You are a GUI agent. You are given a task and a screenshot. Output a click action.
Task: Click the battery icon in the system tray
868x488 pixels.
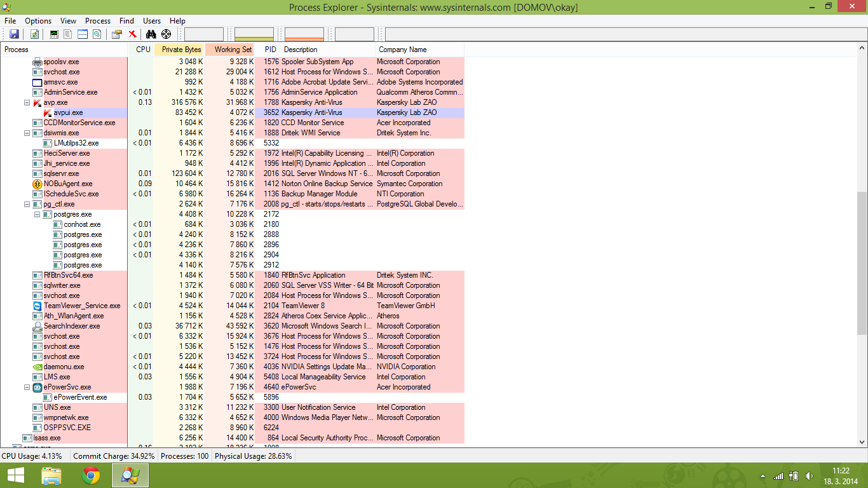pos(794,475)
